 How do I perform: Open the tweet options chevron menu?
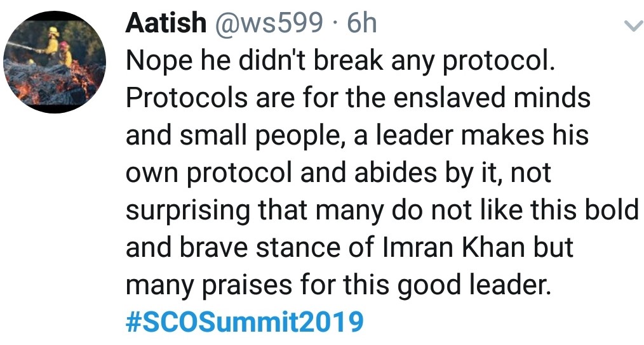click(x=631, y=26)
